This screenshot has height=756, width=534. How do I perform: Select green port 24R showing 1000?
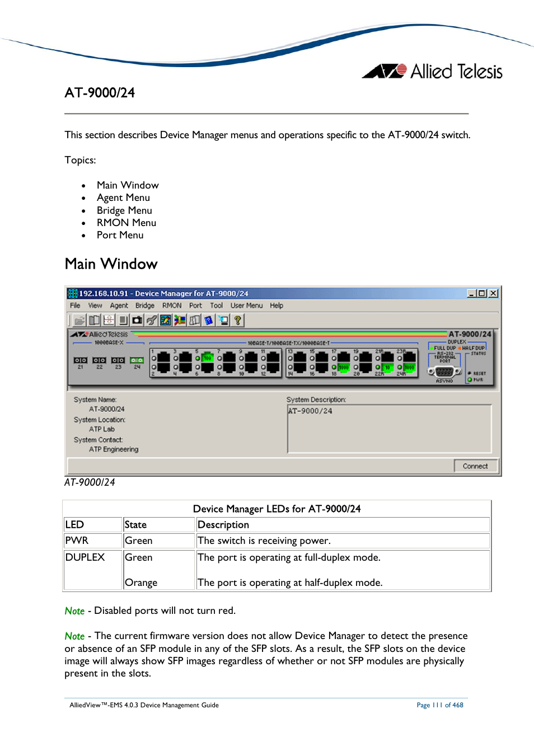click(410, 367)
